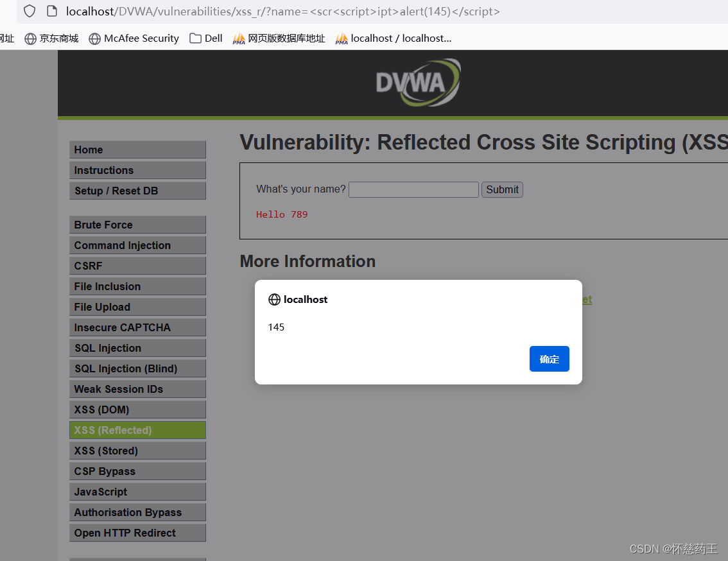The height and width of the screenshot is (561, 728).
Task: Open the McAfee Security bookmark
Action: pos(134,39)
